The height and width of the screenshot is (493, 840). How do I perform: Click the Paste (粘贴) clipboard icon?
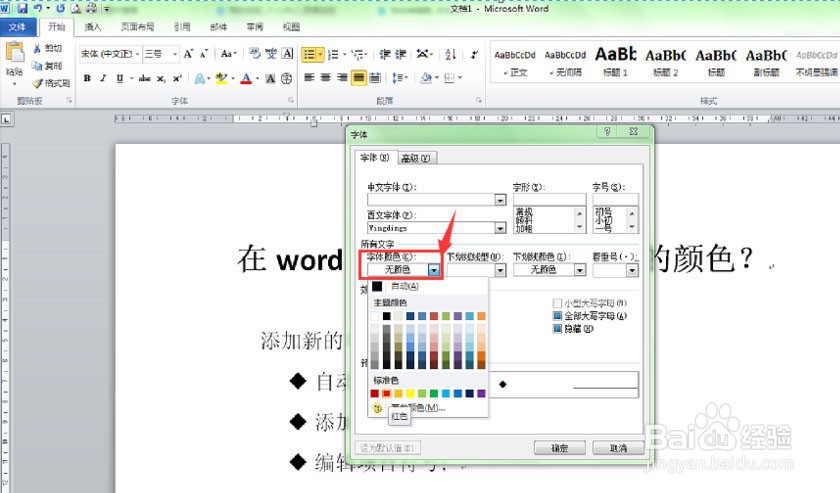14,54
